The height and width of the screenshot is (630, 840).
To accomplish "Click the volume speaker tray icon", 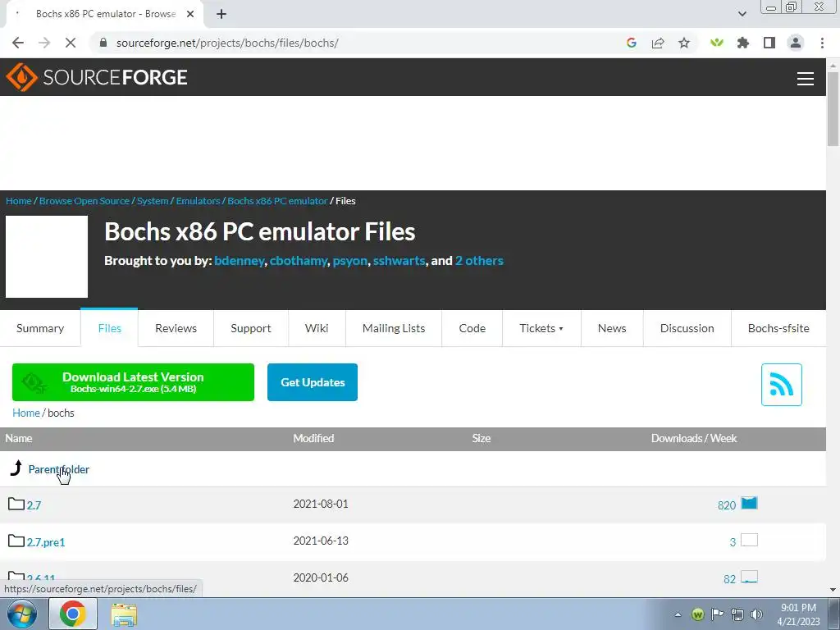I will 756,614.
